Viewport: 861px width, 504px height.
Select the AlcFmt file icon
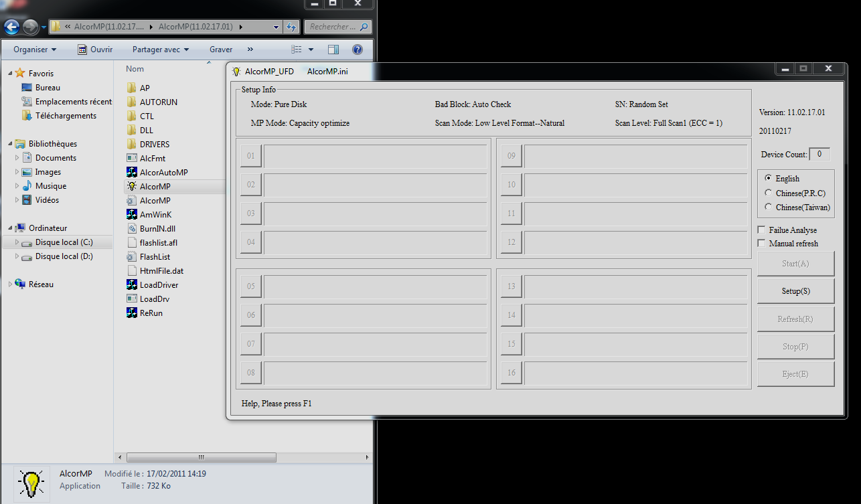pyautogui.click(x=131, y=159)
